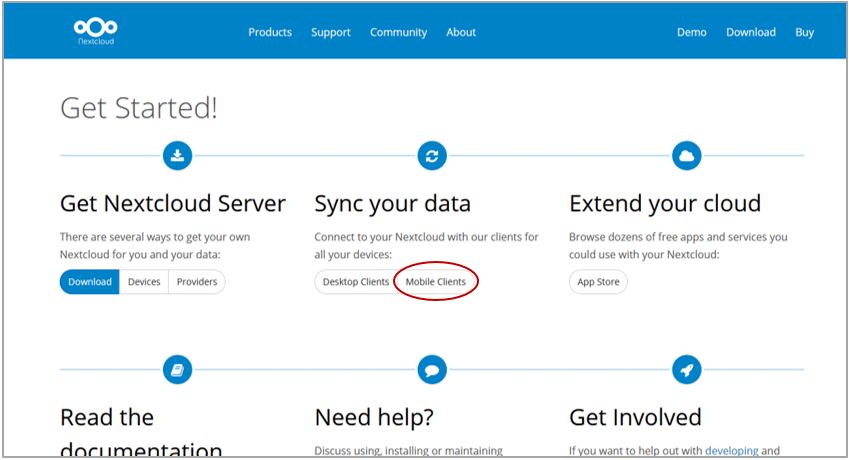The width and height of the screenshot is (849, 460).
Task: Click the Read the documentation heading
Action: [x=141, y=431]
